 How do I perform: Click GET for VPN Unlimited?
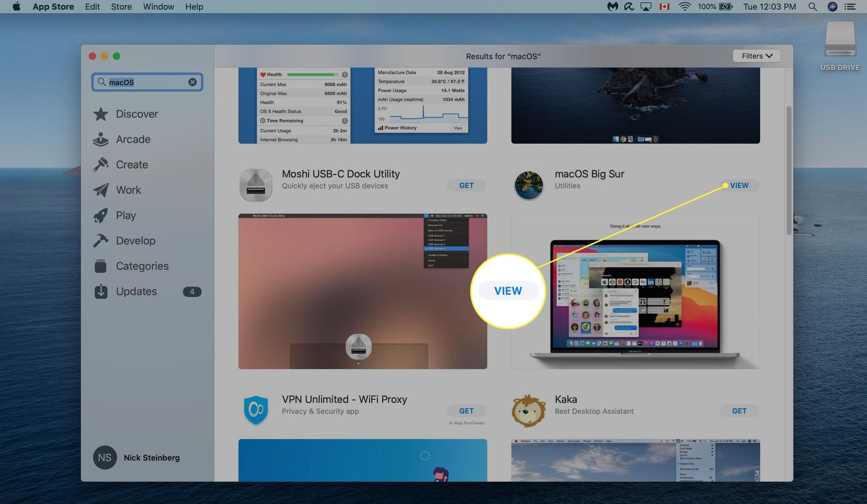pyautogui.click(x=466, y=411)
